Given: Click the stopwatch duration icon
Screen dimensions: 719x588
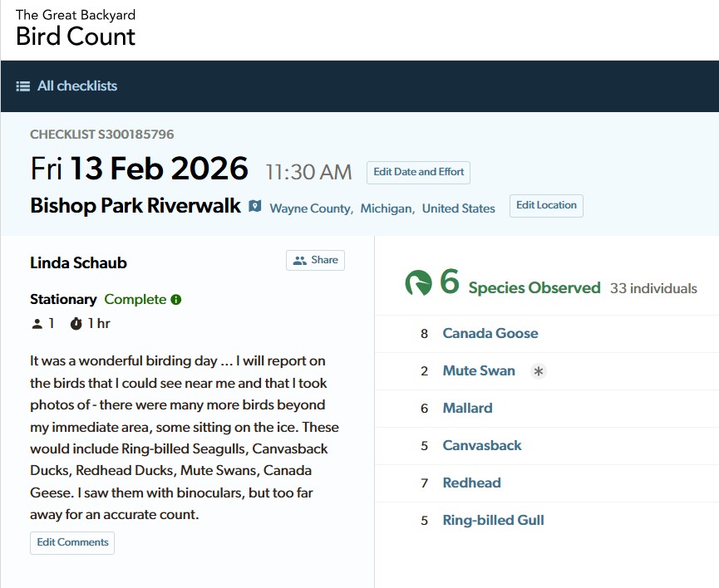Looking at the screenshot, I should tap(76, 324).
